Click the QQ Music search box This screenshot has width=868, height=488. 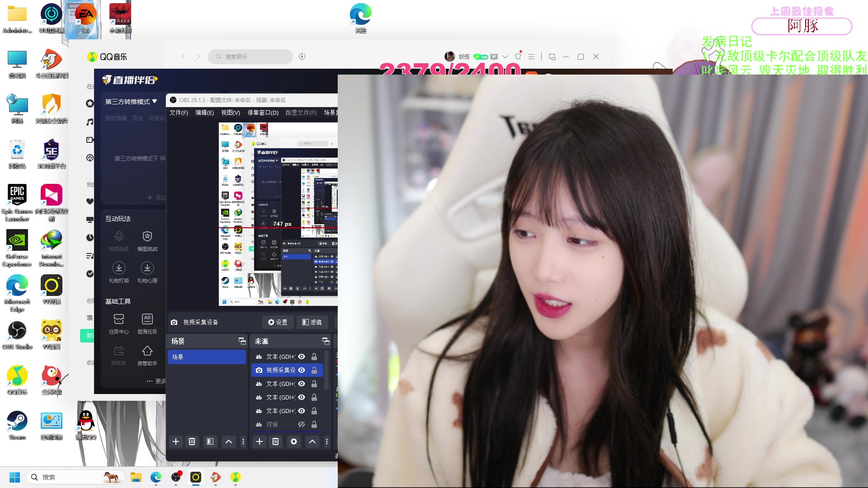point(250,56)
